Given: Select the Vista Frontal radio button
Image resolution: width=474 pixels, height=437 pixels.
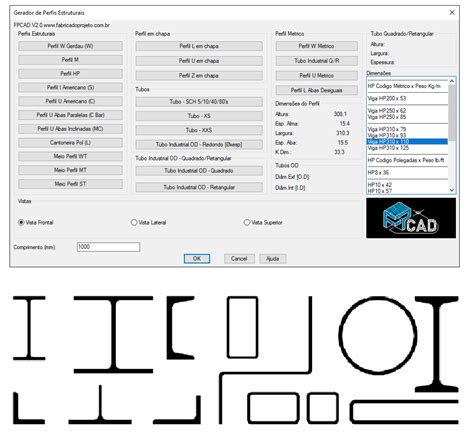Looking at the screenshot, I should tap(21, 222).
